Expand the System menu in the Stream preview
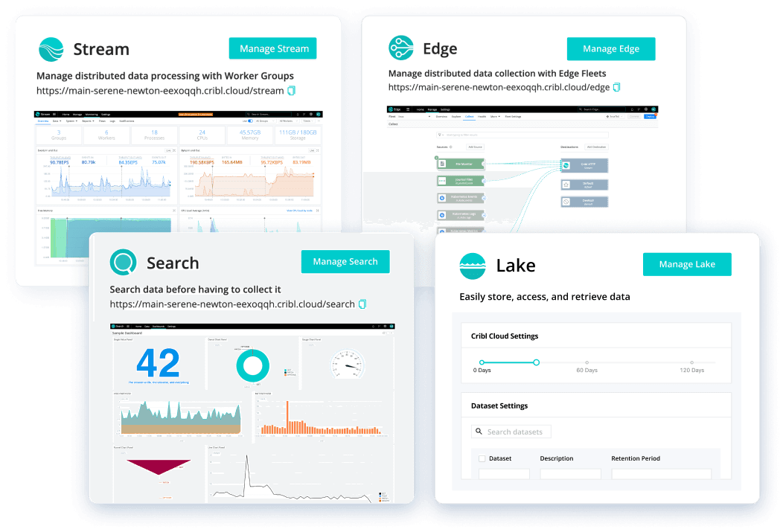783x532 pixels. pos(72,121)
